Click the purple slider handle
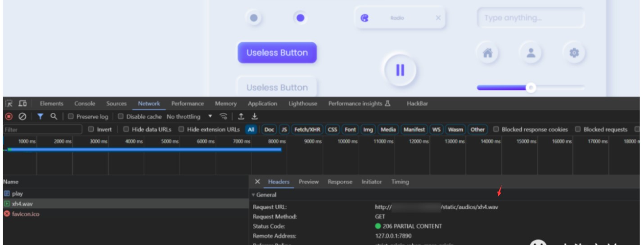The image size is (644, 245). point(531,88)
